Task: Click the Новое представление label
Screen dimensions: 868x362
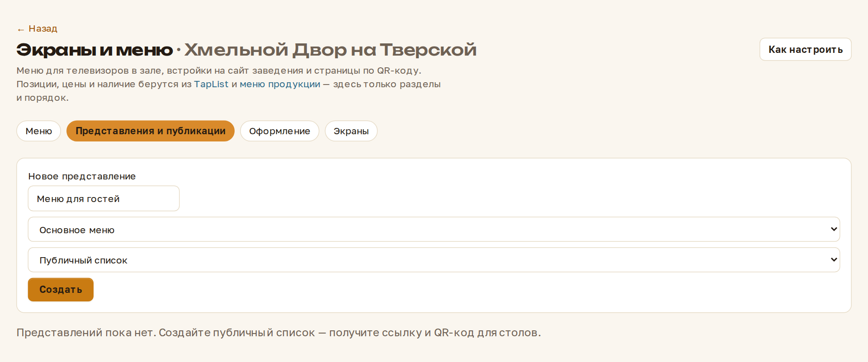Action: (82, 176)
